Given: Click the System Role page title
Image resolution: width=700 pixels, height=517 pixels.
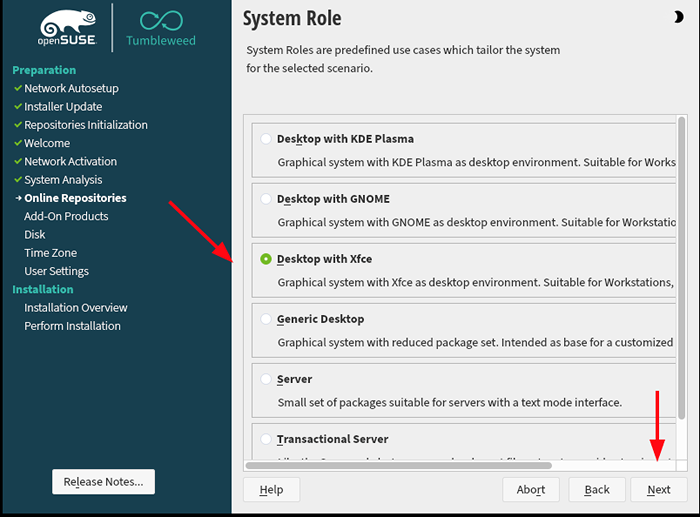Looking at the screenshot, I should coord(292,19).
